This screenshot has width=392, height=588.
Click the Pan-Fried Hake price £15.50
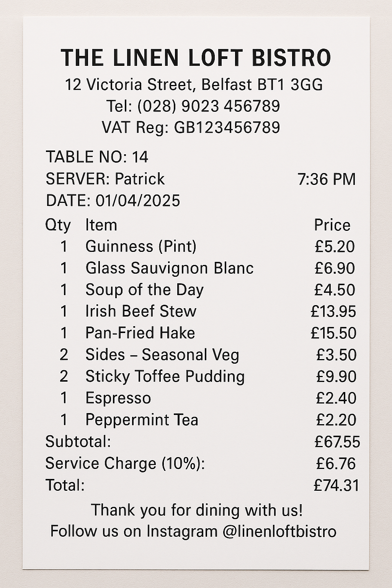333,333
